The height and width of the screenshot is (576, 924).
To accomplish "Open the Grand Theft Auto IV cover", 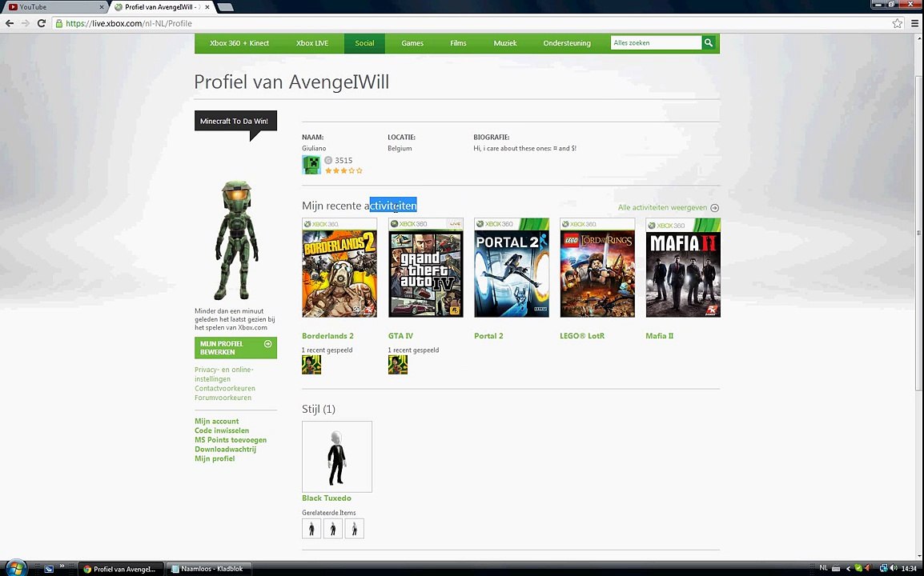I will click(425, 268).
